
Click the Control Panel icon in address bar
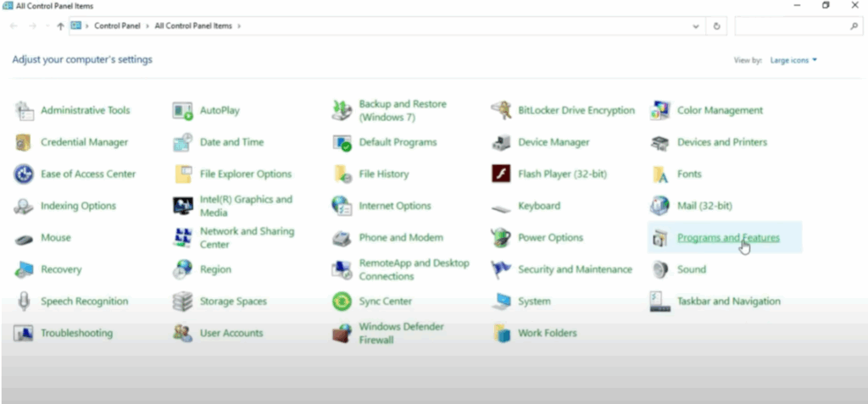pos(75,25)
